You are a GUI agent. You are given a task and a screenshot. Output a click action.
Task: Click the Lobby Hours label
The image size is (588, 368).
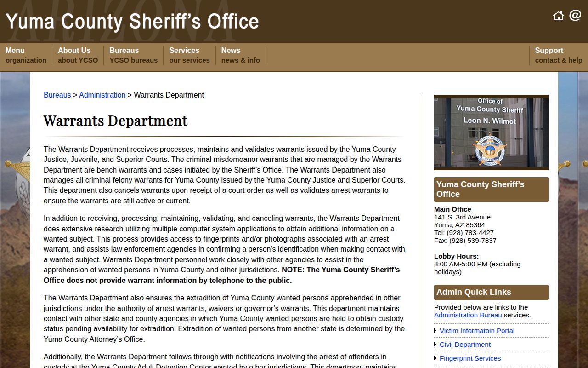click(x=456, y=256)
